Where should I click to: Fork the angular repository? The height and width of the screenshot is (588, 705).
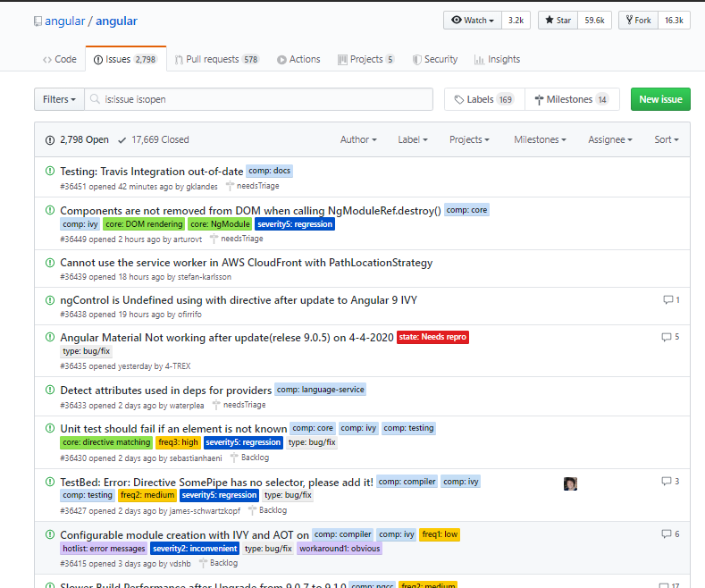(x=639, y=21)
